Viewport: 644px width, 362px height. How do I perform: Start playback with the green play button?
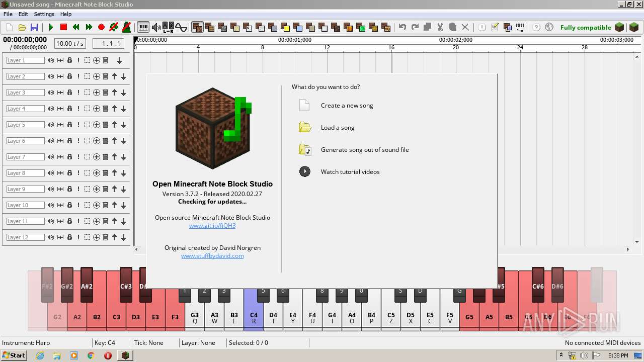point(51,27)
